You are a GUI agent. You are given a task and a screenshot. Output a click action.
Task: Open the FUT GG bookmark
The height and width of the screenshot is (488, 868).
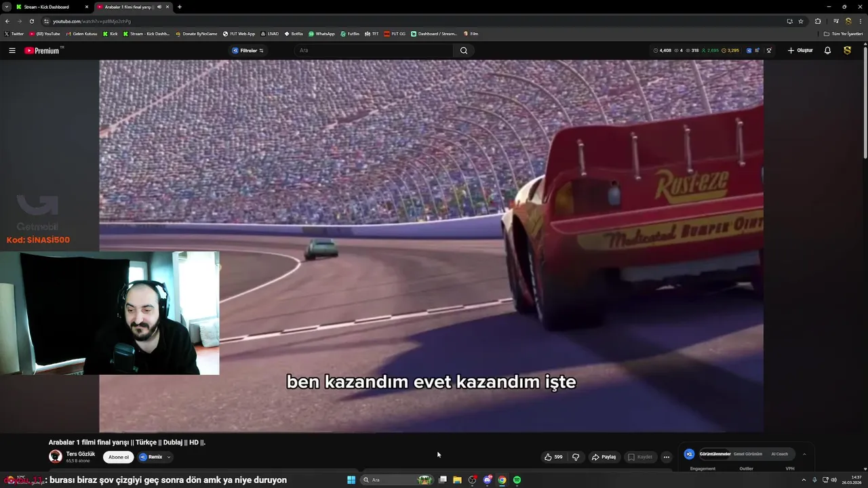(395, 33)
